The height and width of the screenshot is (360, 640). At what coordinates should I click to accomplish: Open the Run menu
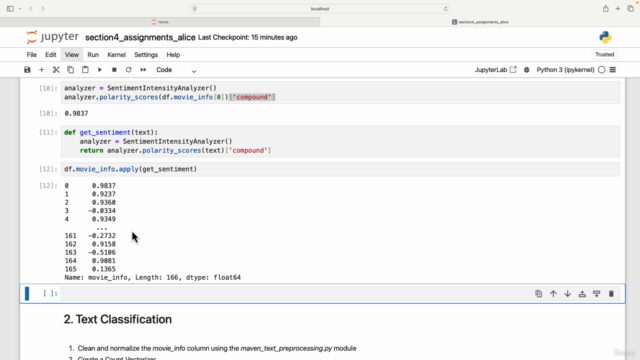point(93,55)
